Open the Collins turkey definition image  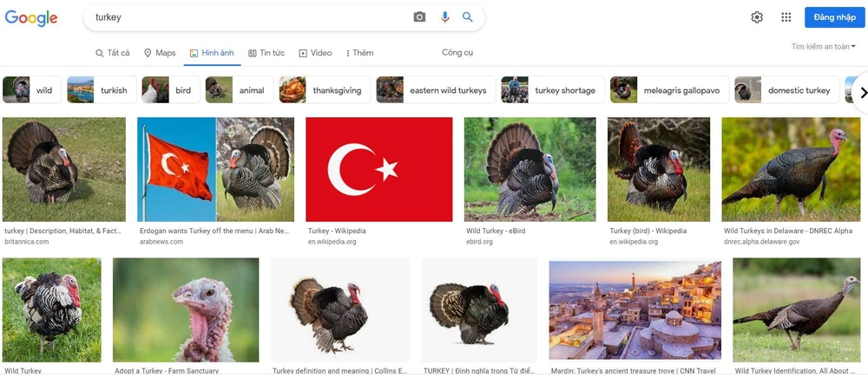point(340,310)
